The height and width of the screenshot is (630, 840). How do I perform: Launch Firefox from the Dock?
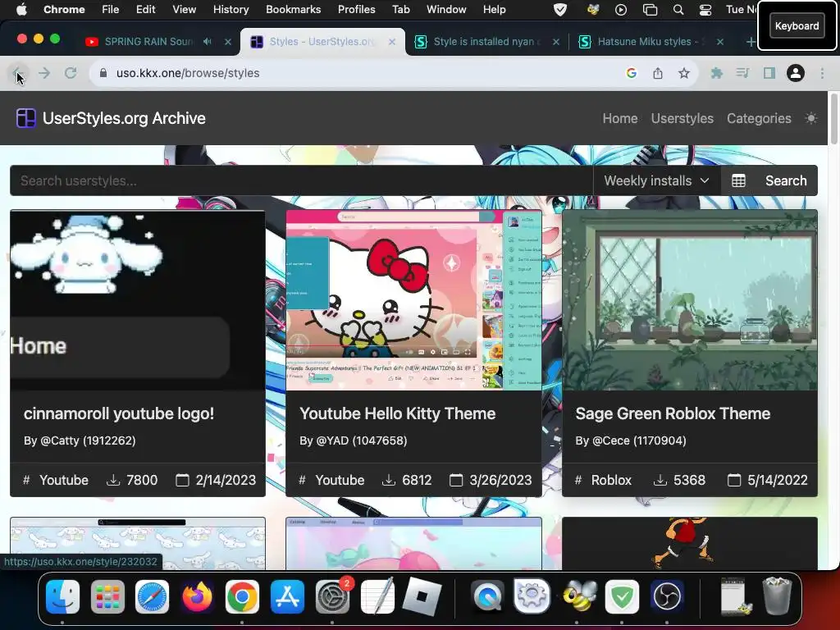coord(197,597)
